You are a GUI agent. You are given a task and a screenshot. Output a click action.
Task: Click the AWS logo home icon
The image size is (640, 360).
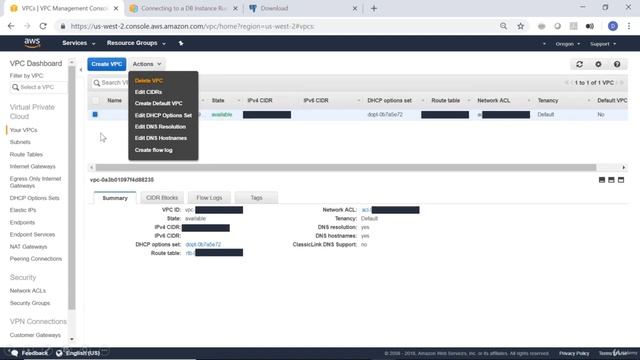32,43
